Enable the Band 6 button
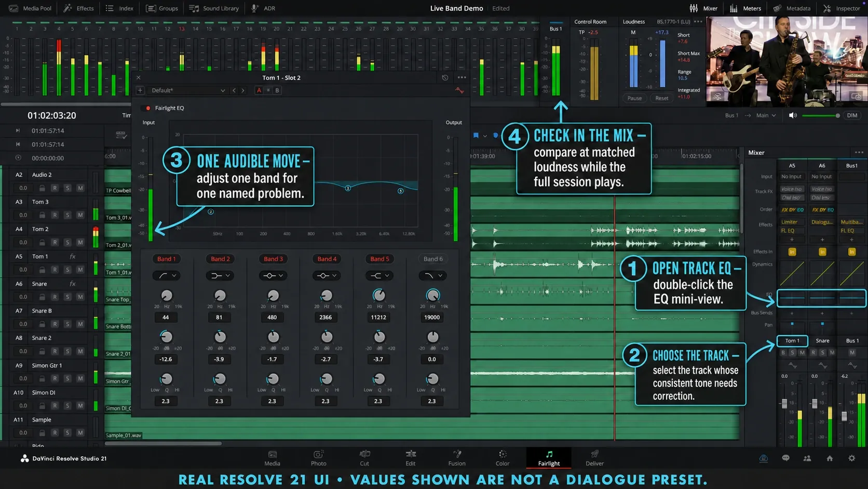The height and width of the screenshot is (489, 868). click(433, 259)
